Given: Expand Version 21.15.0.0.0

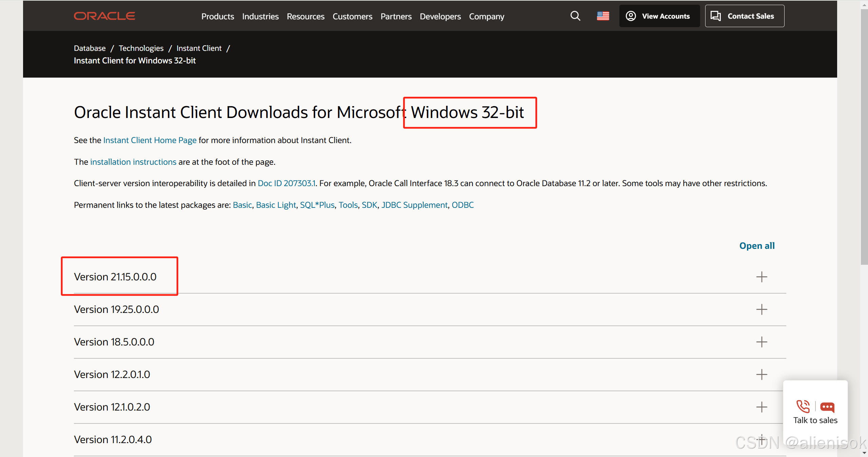Looking at the screenshot, I should click(x=762, y=277).
